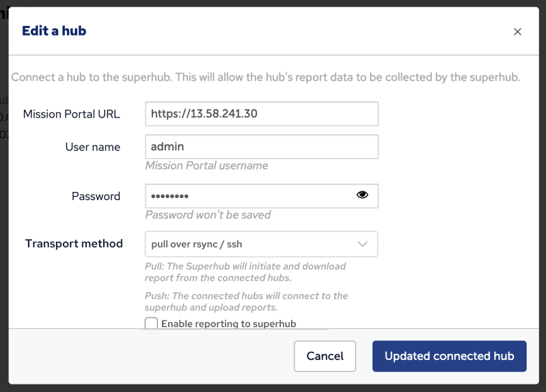Click the 'Edit a hub' heading
Screen dimensions: 546x392
[54, 31]
